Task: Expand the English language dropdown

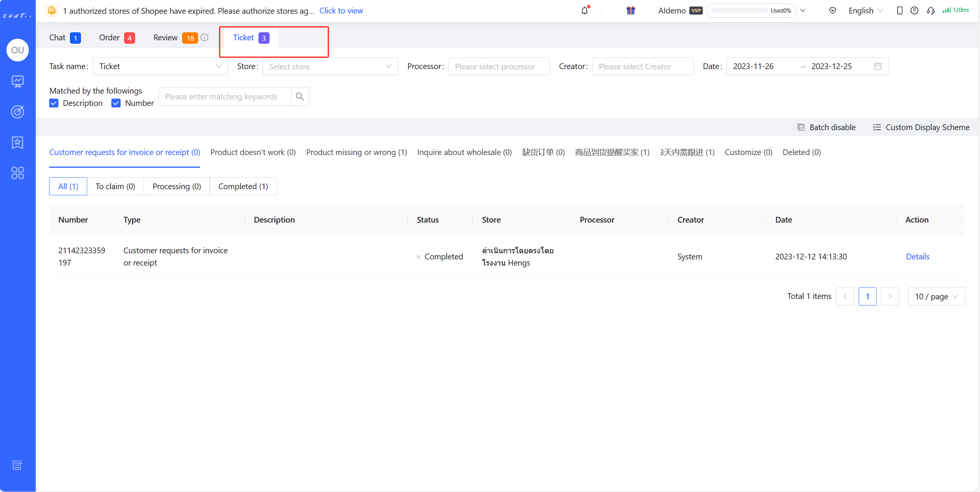Action: (866, 11)
